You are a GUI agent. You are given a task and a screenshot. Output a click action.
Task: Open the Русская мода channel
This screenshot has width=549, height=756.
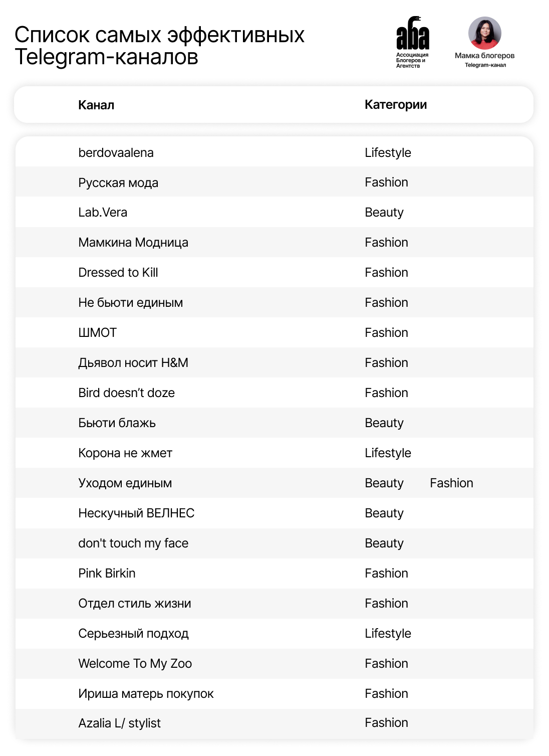coord(118,183)
